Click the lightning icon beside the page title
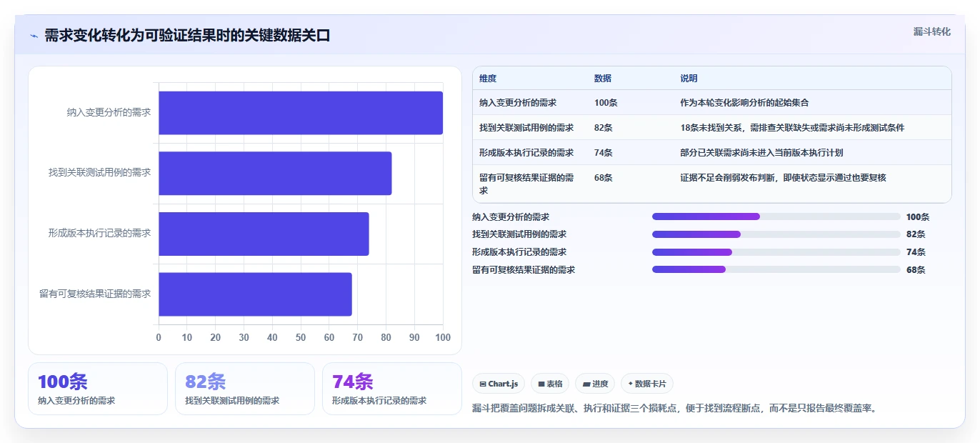This screenshot has width=980, height=443. click(x=34, y=36)
